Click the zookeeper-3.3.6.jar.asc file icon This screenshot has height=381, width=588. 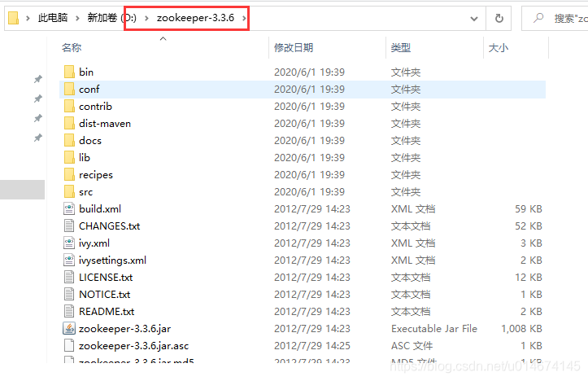tap(69, 346)
